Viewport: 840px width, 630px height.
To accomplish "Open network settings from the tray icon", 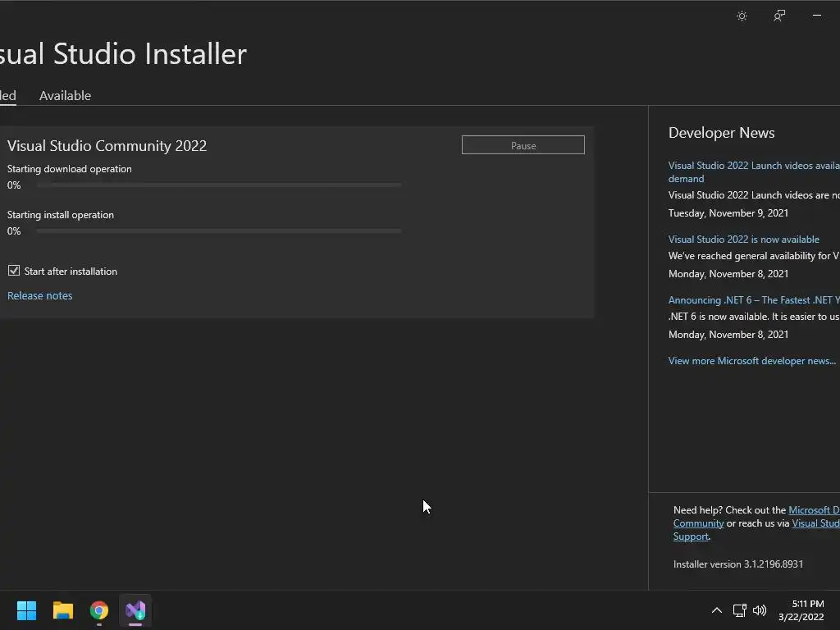I will (740, 610).
